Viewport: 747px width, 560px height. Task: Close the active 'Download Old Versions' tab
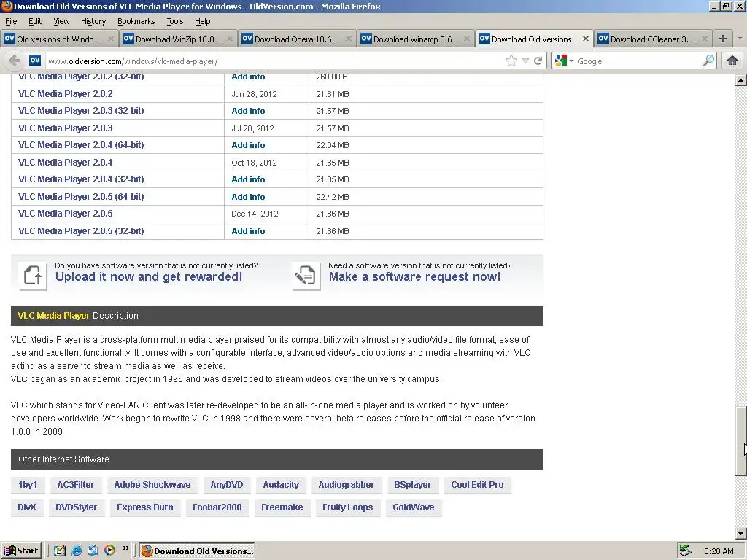[586, 39]
